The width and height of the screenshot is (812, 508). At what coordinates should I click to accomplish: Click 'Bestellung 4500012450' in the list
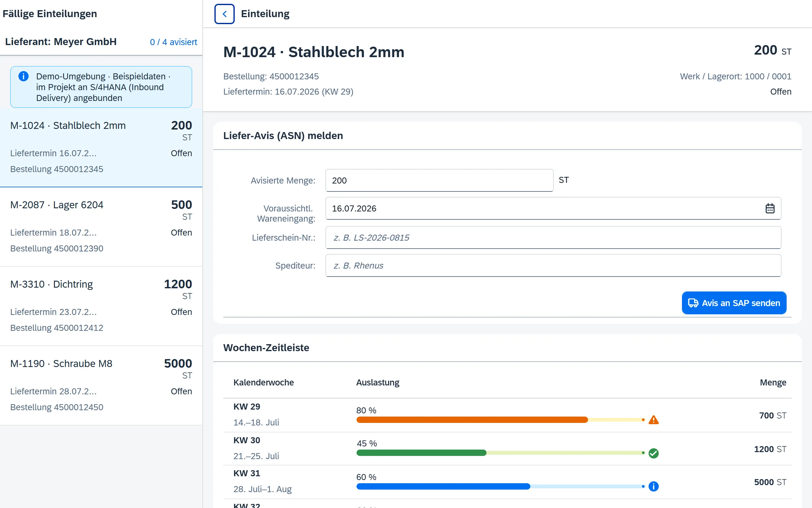click(x=57, y=407)
